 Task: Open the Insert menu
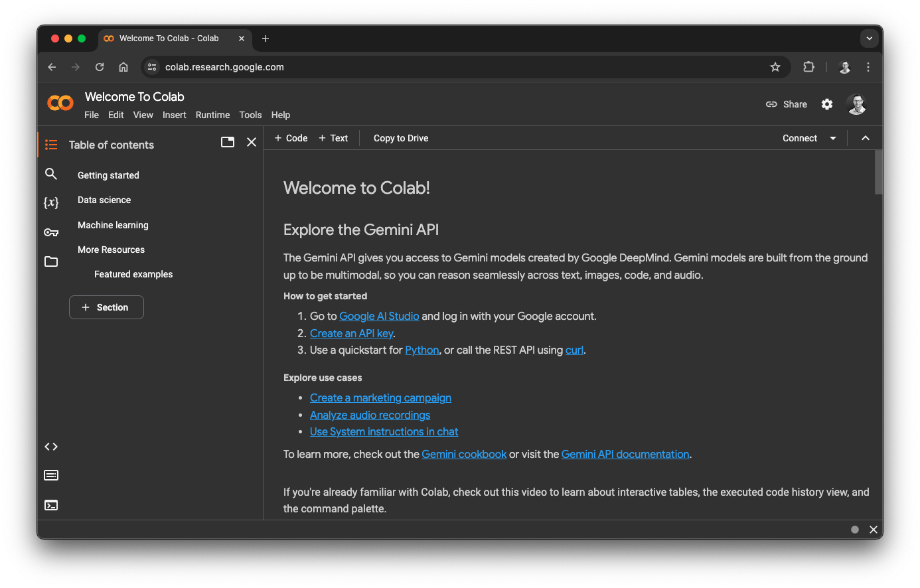tap(174, 115)
